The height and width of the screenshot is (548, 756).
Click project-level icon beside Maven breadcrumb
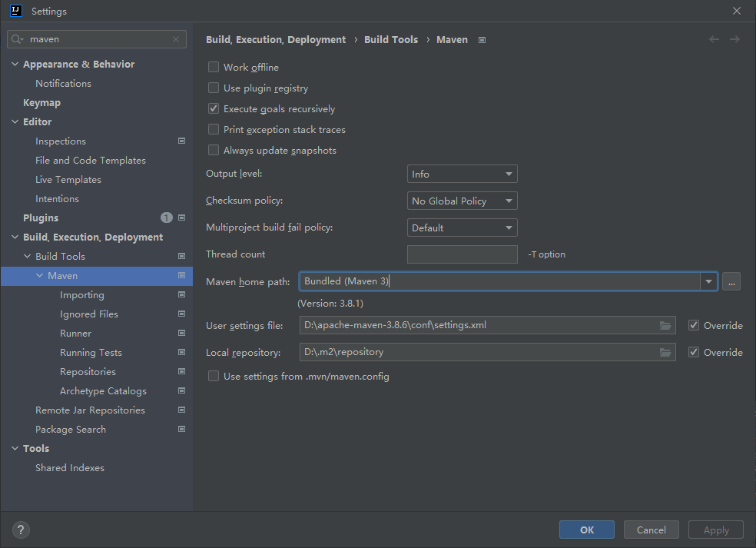[x=482, y=40]
